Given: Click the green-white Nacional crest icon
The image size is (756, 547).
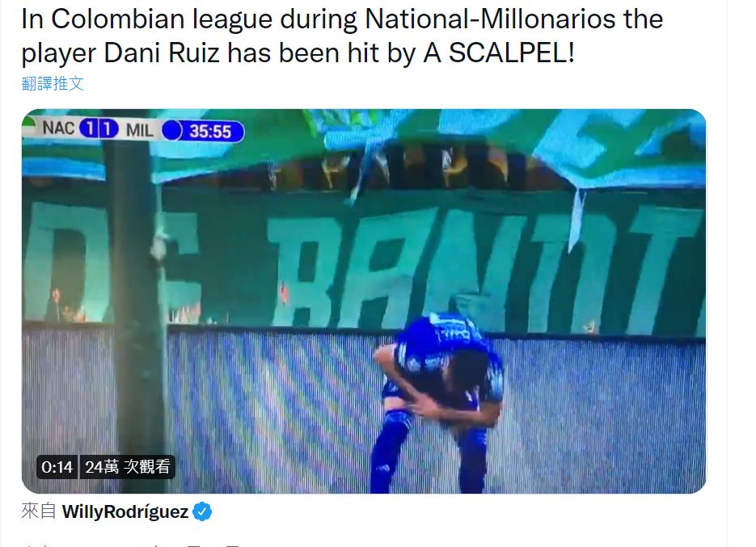Looking at the screenshot, I should [x=29, y=126].
